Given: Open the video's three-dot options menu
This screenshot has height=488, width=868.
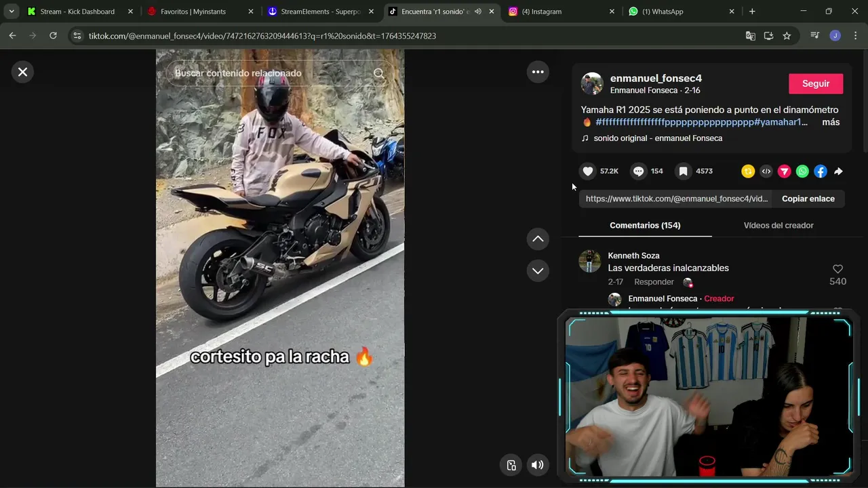Looking at the screenshot, I should point(538,72).
